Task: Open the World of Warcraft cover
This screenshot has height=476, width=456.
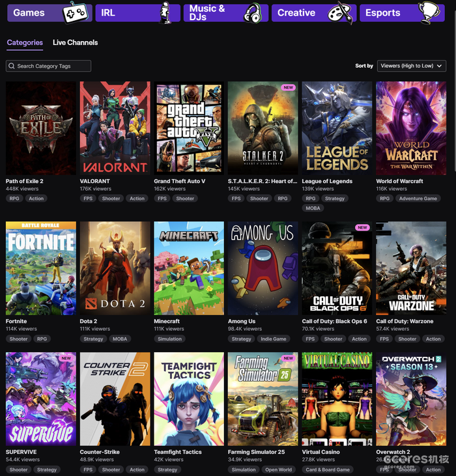Action: click(x=411, y=128)
